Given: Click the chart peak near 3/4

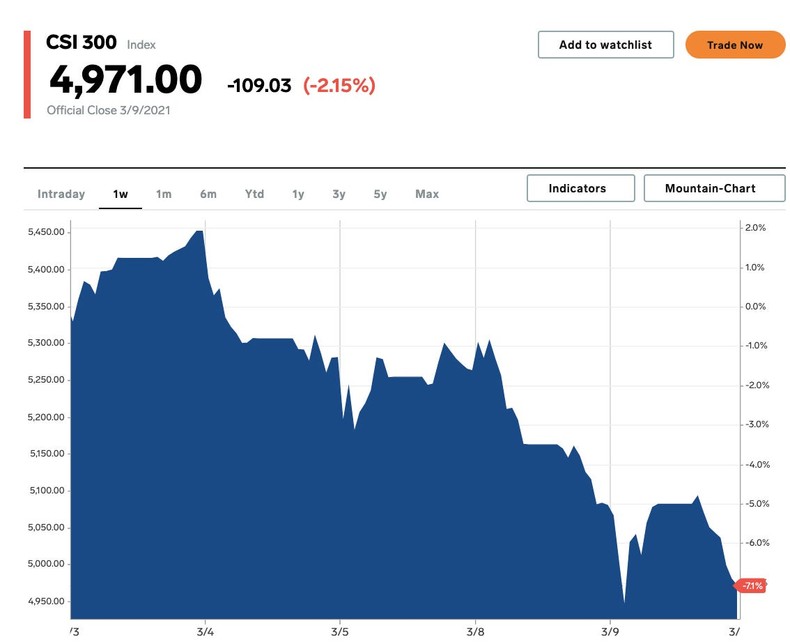Looking at the screenshot, I should 200,231.
